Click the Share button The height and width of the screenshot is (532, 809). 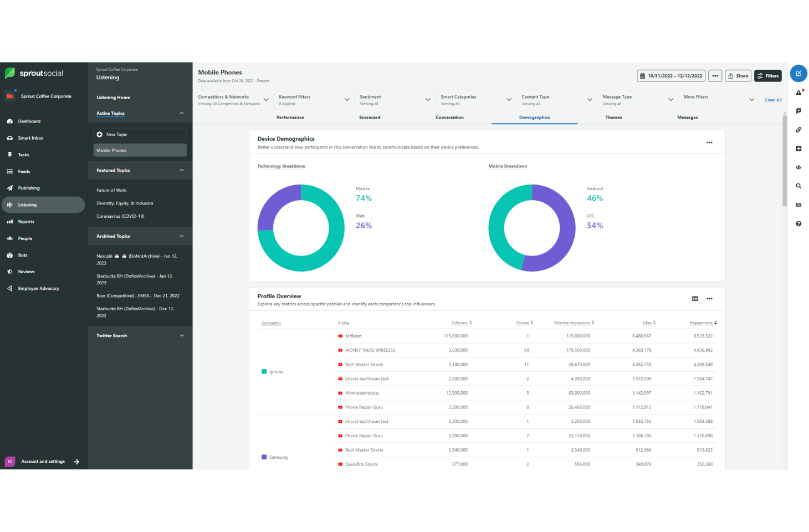point(738,76)
